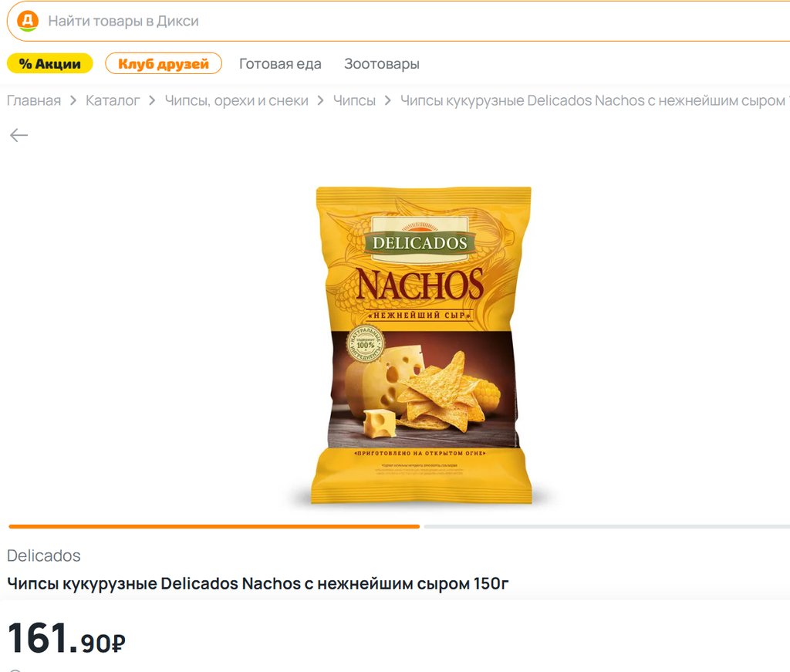Viewport: 790px width, 672px height.
Task: Focus the Найти товары в Дикси search field
Action: click(398, 21)
